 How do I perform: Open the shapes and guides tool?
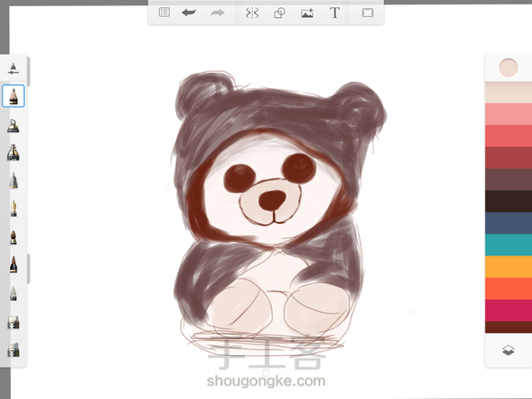(279, 13)
